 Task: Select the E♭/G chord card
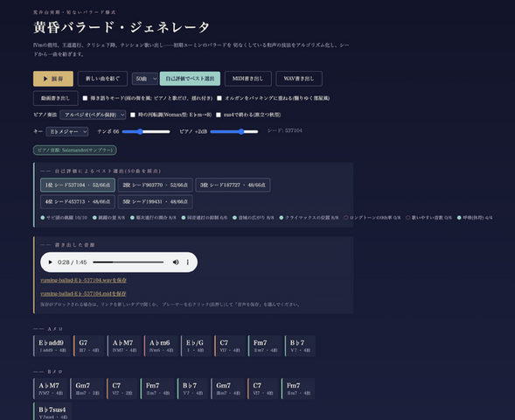click(x=196, y=346)
